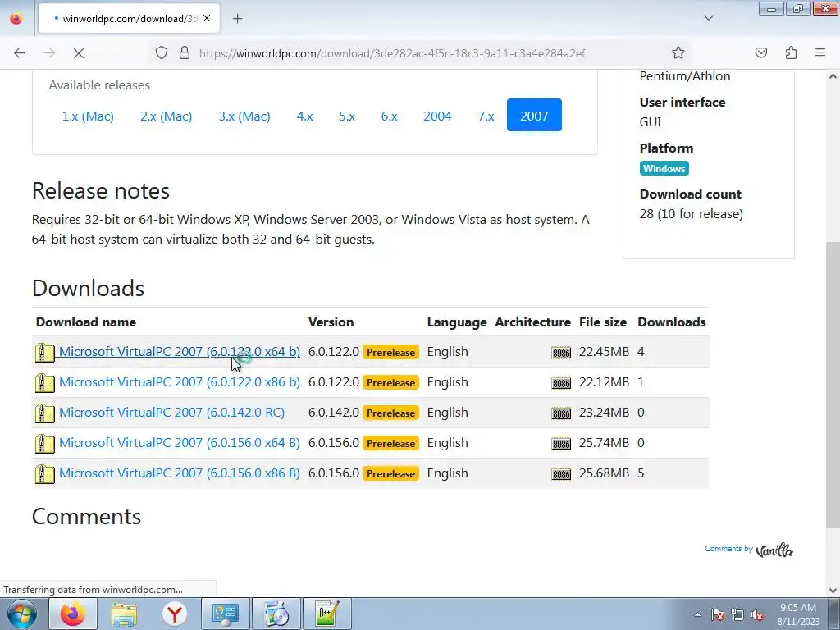Image resolution: width=840 pixels, height=630 pixels.
Task: Download Microsoft VirtualPC 2007 (6.0.156.0 x86 B)
Action: click(180, 473)
